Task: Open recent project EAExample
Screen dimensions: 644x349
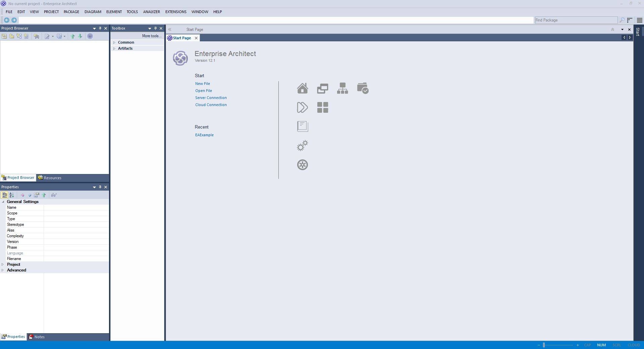Action: click(x=204, y=135)
